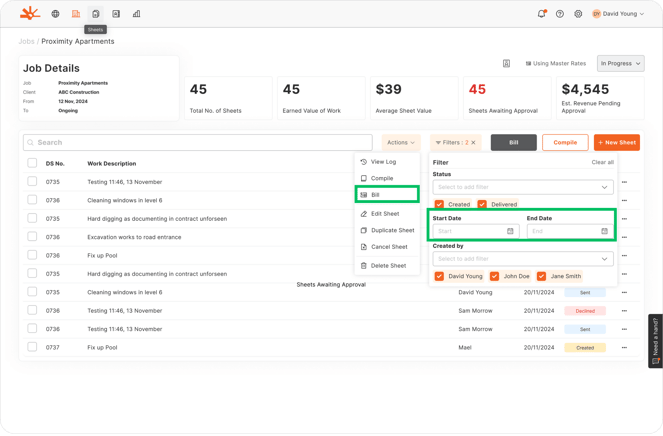Click the sheets Search field
The width and height of the screenshot is (663, 436).
(198, 143)
